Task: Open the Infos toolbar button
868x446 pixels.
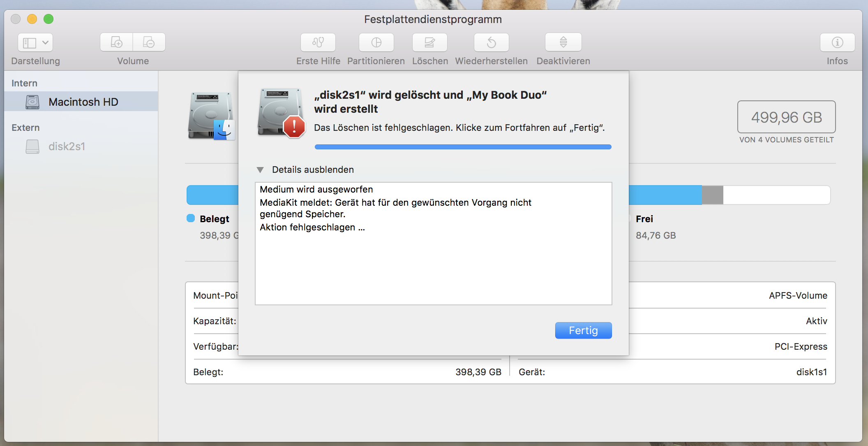Action: 837,42
